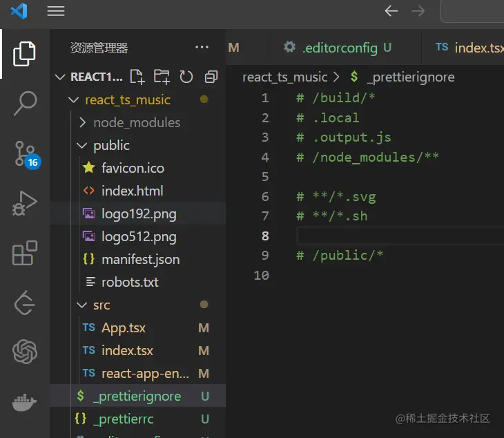This screenshot has width=504, height=438.
Task: Place cursor on '# /build/*' line
Action: (336, 98)
